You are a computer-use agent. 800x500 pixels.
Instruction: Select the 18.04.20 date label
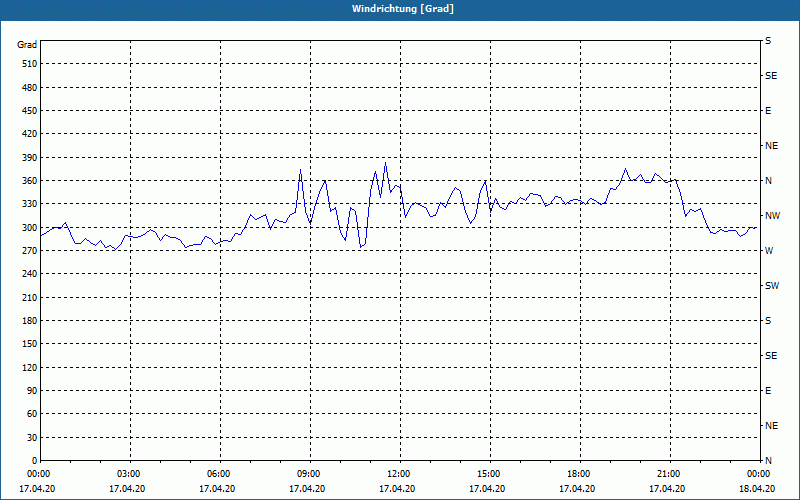[x=757, y=489]
